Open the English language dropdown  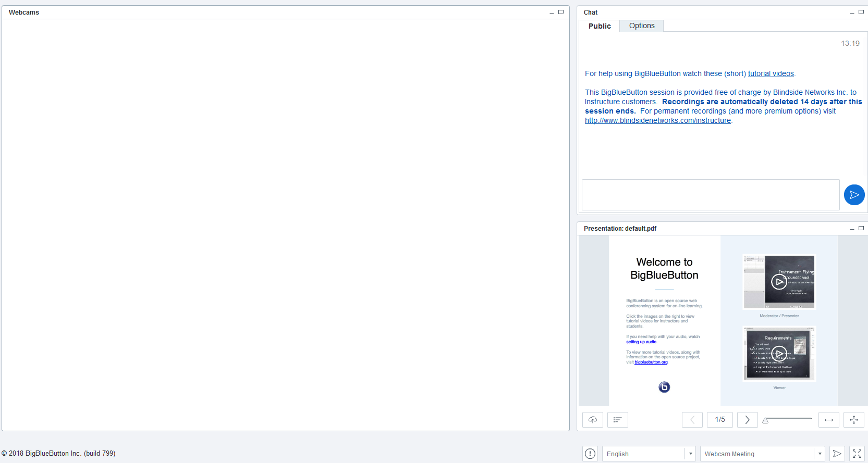(649, 454)
